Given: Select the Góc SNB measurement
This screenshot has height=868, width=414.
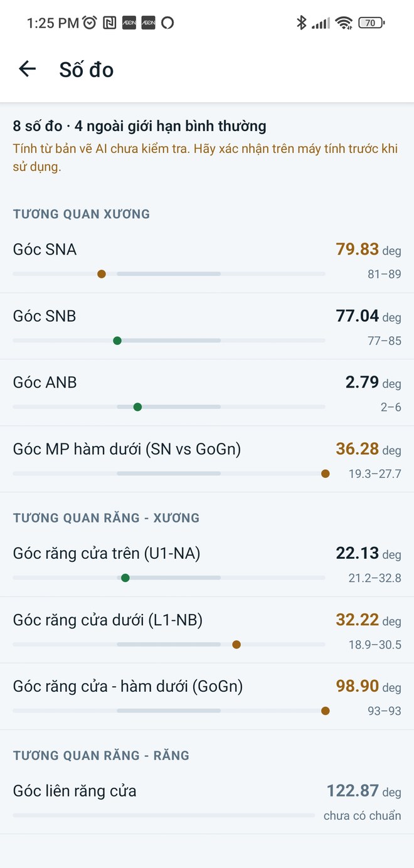Looking at the screenshot, I should click(207, 326).
